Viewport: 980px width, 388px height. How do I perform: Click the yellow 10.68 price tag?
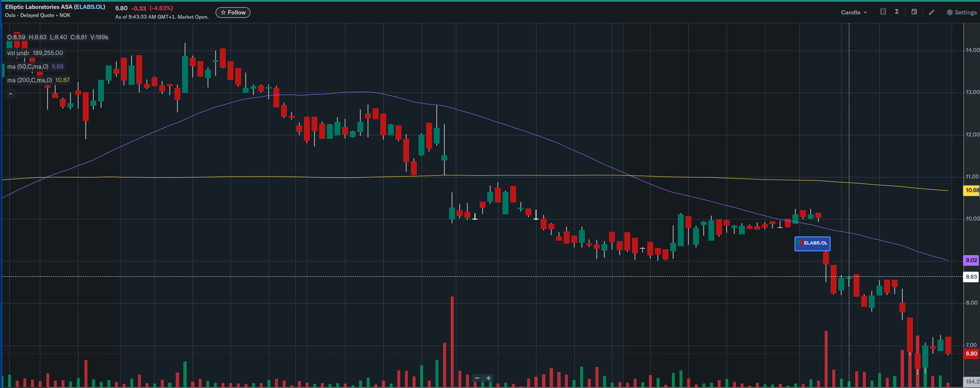tap(972, 190)
